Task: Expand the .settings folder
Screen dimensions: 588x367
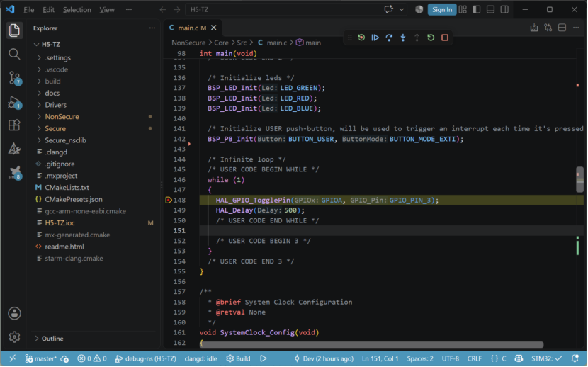Action: pos(94,57)
